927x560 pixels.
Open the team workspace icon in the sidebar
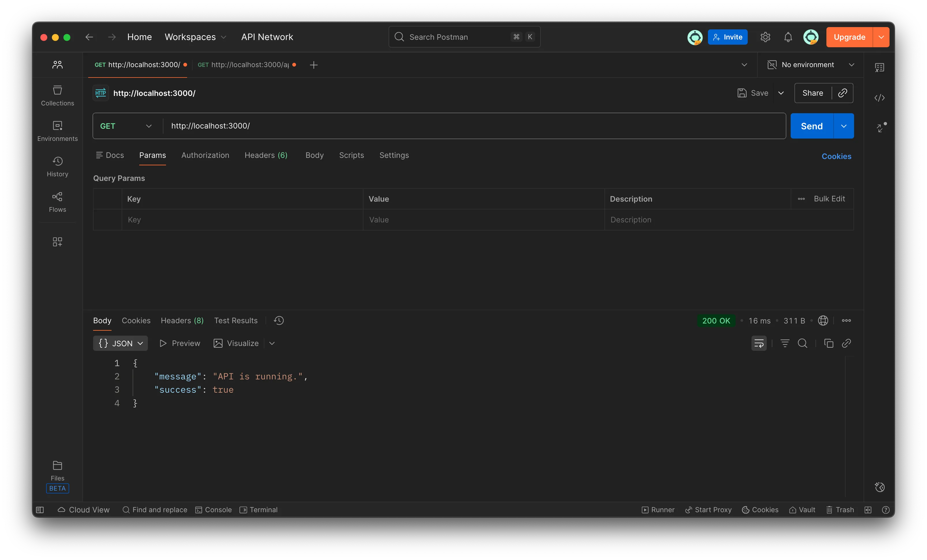[x=57, y=65]
